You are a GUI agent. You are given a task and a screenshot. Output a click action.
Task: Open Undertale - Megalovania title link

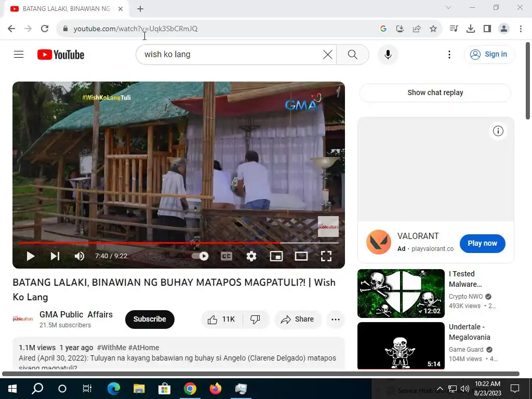click(469, 332)
